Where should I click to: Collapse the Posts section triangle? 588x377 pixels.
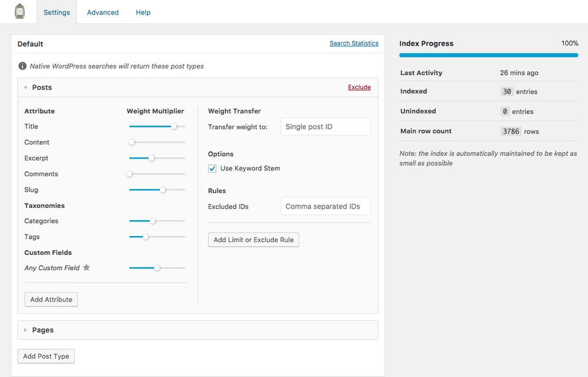26,87
